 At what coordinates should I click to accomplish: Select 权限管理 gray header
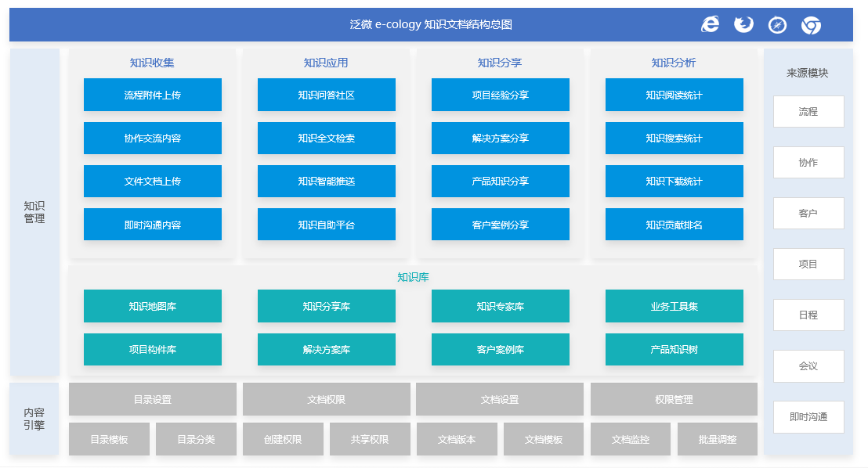[674, 399]
